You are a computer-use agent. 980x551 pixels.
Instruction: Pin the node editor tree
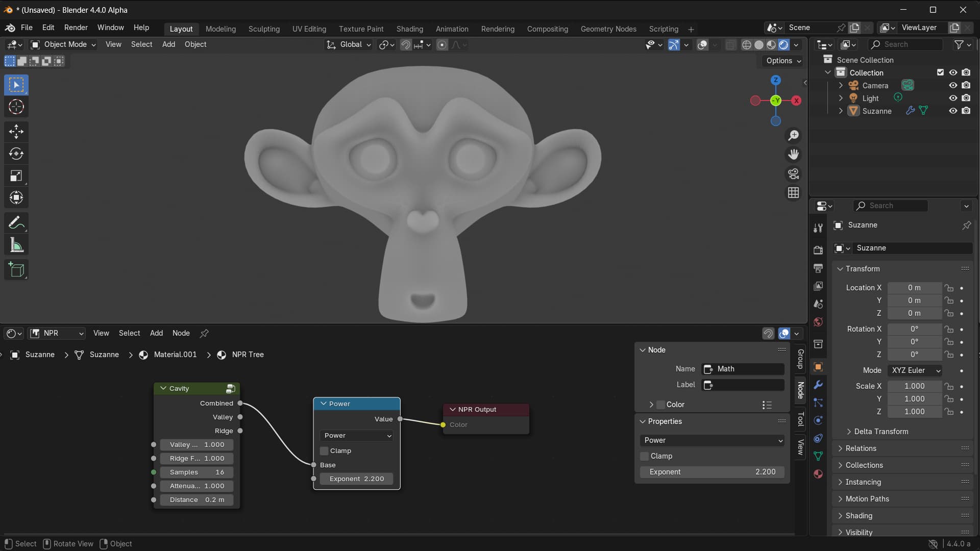[x=204, y=333]
